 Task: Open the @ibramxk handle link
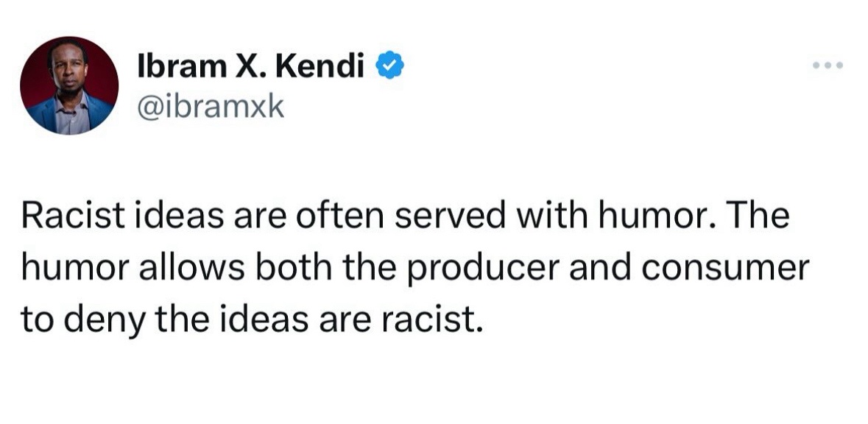(x=211, y=107)
